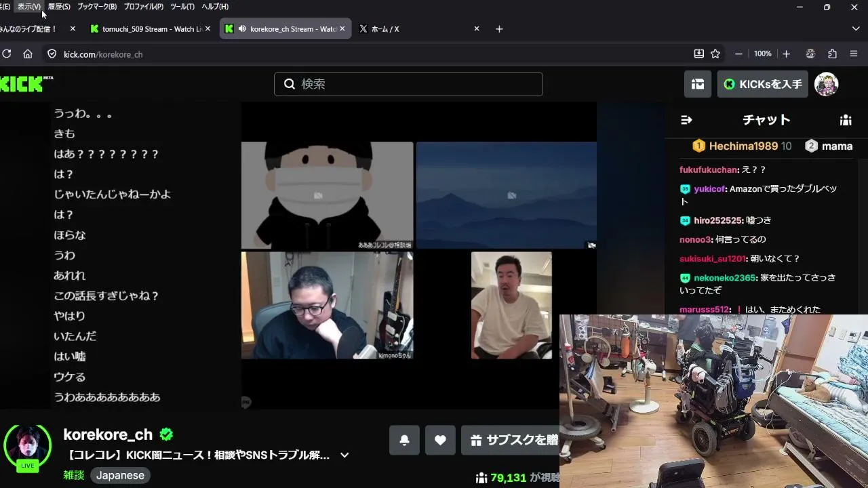
Task: Go to the KICK home logo
Action: click(x=25, y=83)
